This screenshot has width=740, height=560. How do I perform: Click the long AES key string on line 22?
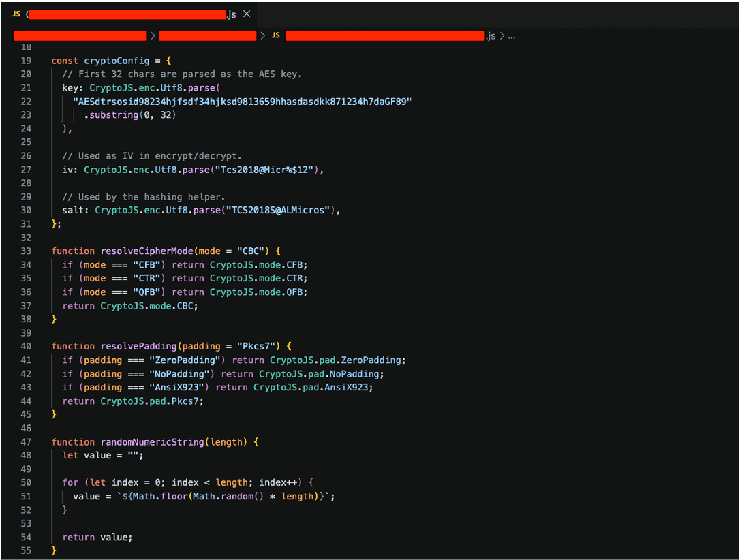(242, 102)
